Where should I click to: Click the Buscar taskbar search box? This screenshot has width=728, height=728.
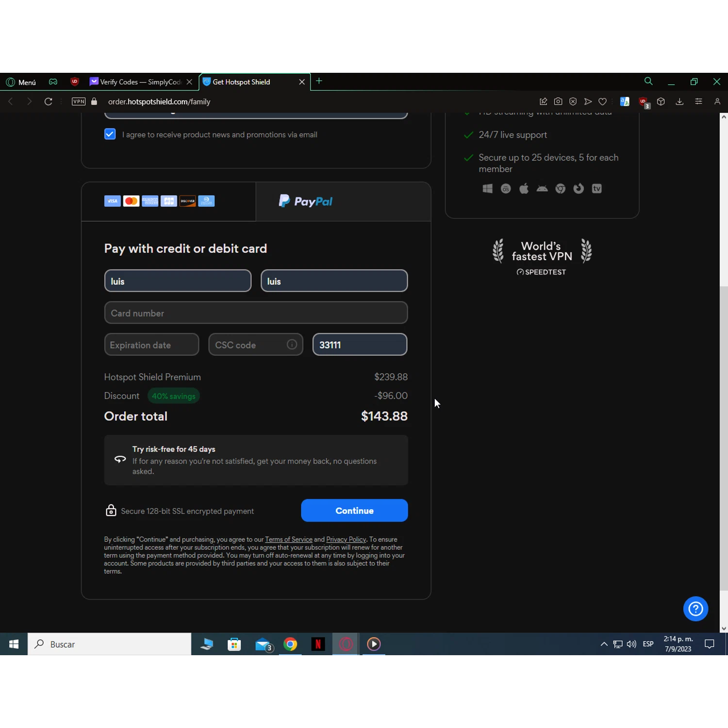tap(110, 644)
